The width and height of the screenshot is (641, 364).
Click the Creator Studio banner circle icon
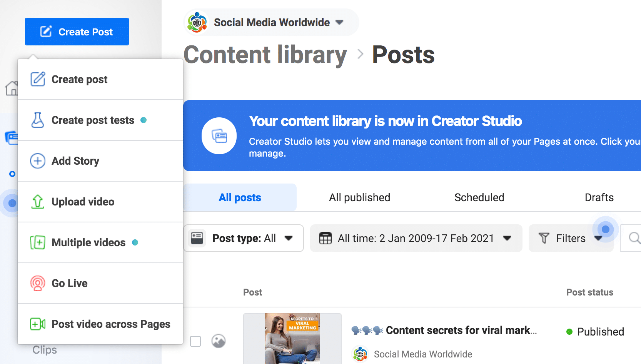pyautogui.click(x=219, y=136)
